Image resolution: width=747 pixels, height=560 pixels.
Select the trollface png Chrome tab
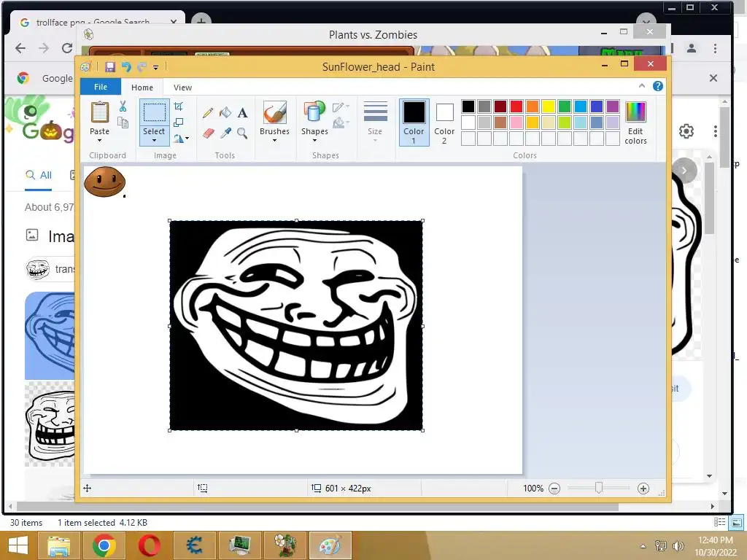click(98, 23)
